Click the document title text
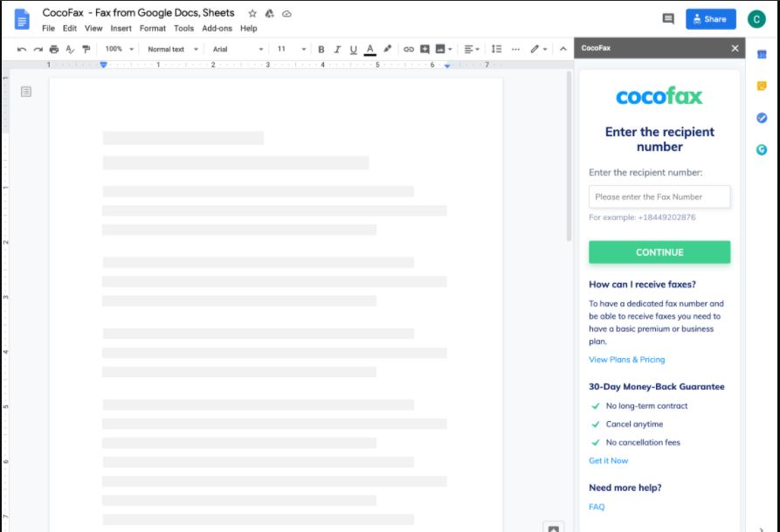The image size is (780, 532). pyautogui.click(x=138, y=12)
